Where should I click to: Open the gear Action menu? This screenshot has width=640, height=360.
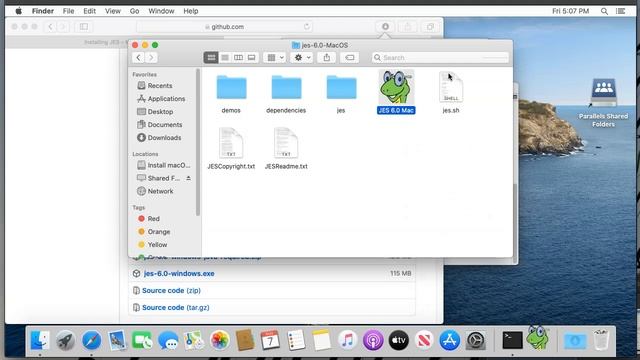302,58
